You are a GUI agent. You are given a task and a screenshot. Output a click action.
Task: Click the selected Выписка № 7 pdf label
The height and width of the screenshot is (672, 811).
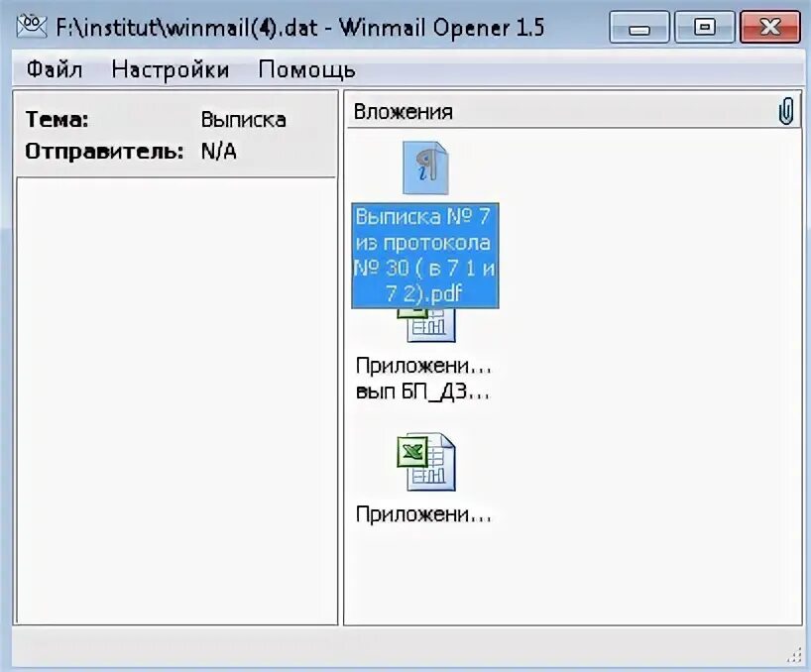pos(425,256)
